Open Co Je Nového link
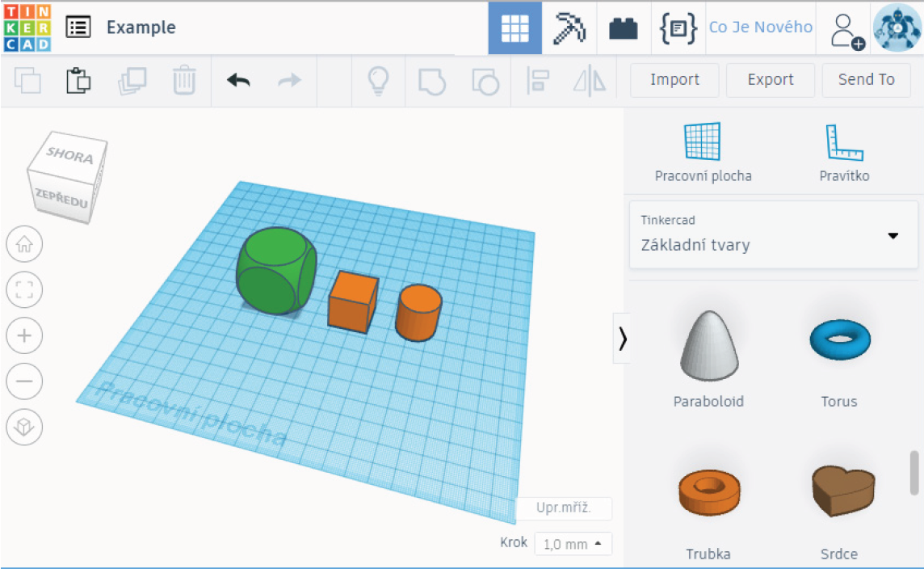This screenshot has height=569, width=924. [760, 27]
